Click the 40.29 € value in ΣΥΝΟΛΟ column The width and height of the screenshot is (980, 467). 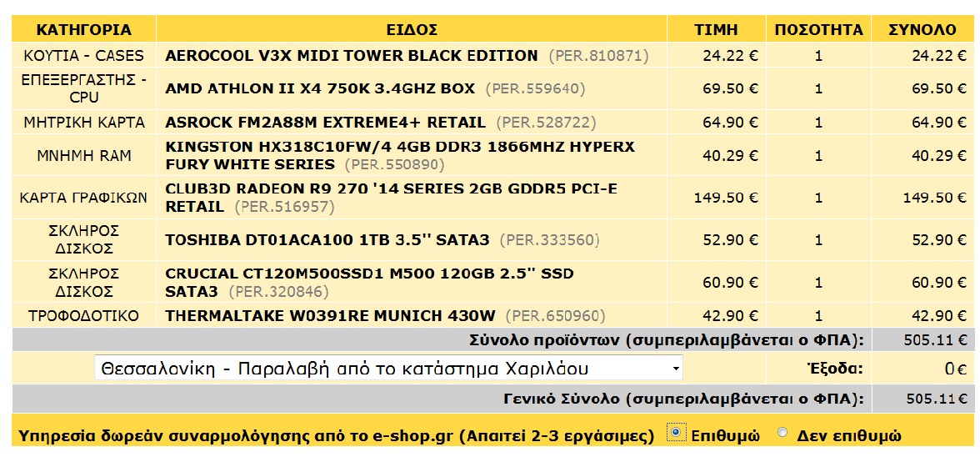(939, 156)
